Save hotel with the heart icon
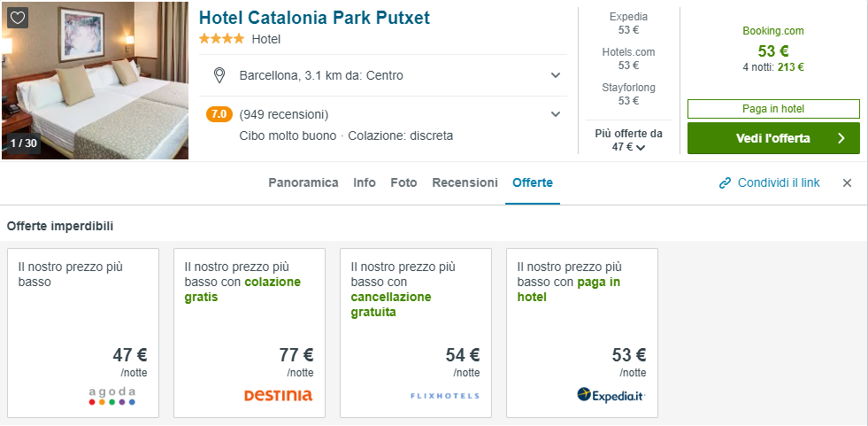Viewport: 868px width, 426px height. point(18,17)
